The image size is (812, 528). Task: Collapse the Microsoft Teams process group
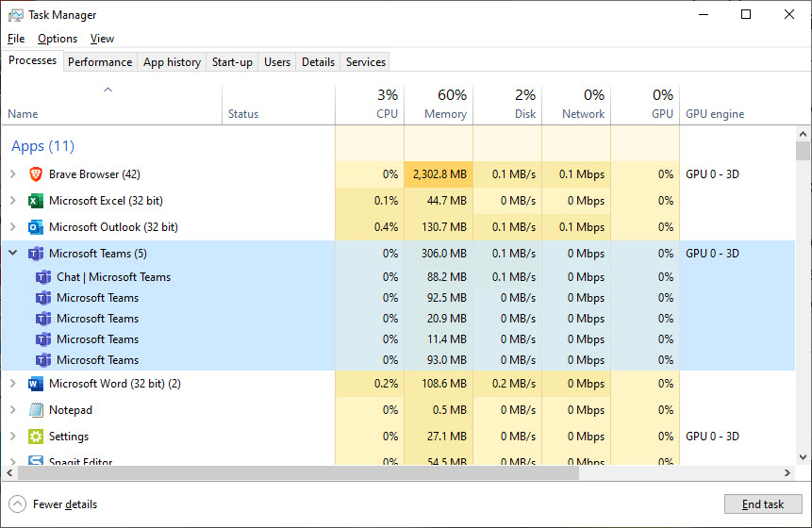point(12,254)
